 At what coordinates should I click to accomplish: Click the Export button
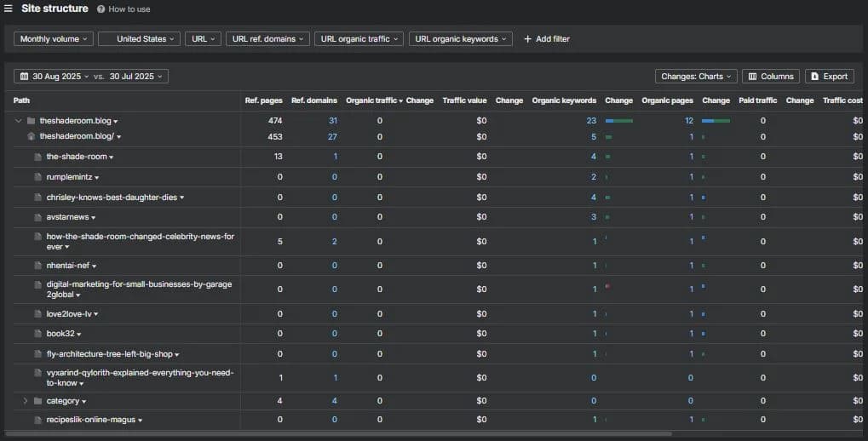coord(830,77)
